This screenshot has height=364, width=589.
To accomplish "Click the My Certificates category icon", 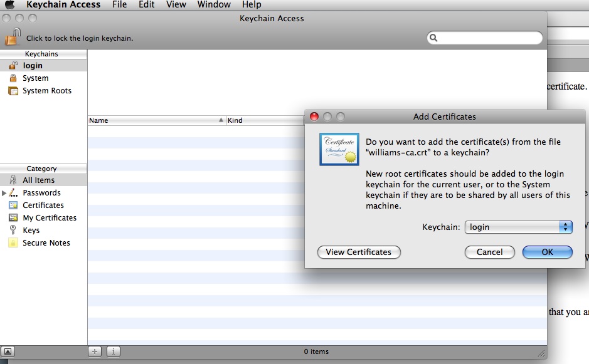I will [13, 217].
